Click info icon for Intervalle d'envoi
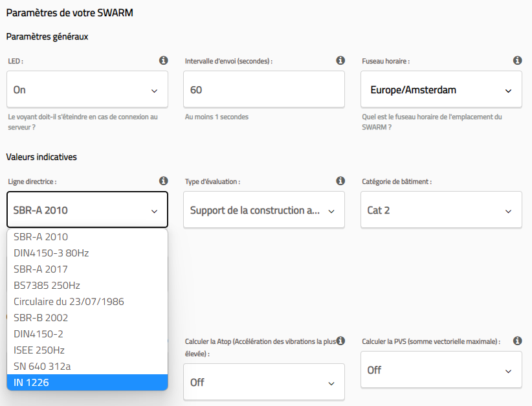 click(340, 60)
